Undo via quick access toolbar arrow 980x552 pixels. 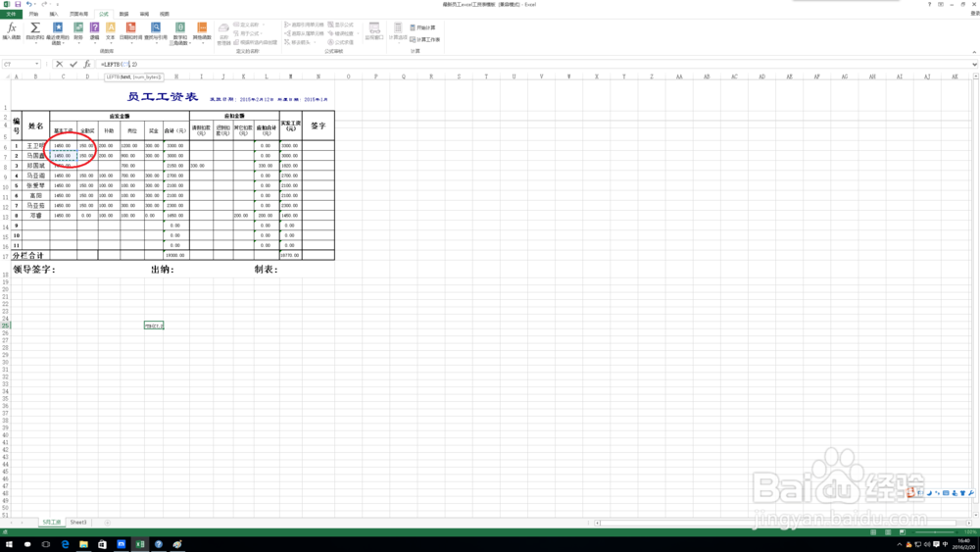tap(28, 4)
